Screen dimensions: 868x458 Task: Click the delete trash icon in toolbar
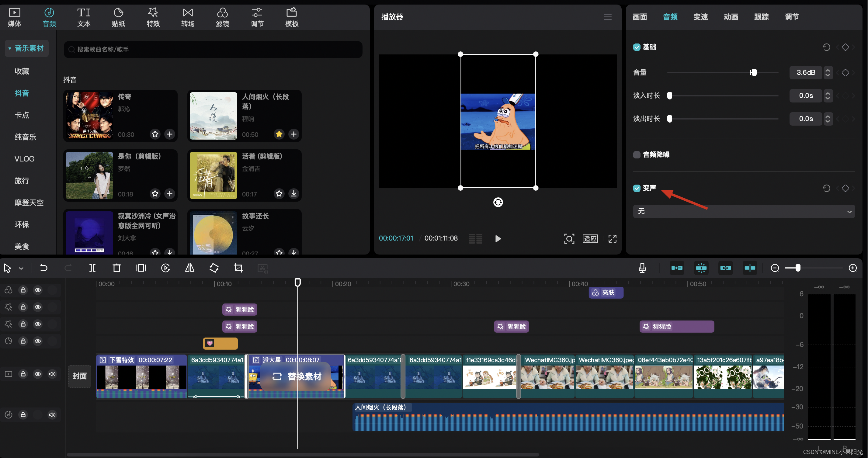pos(116,268)
